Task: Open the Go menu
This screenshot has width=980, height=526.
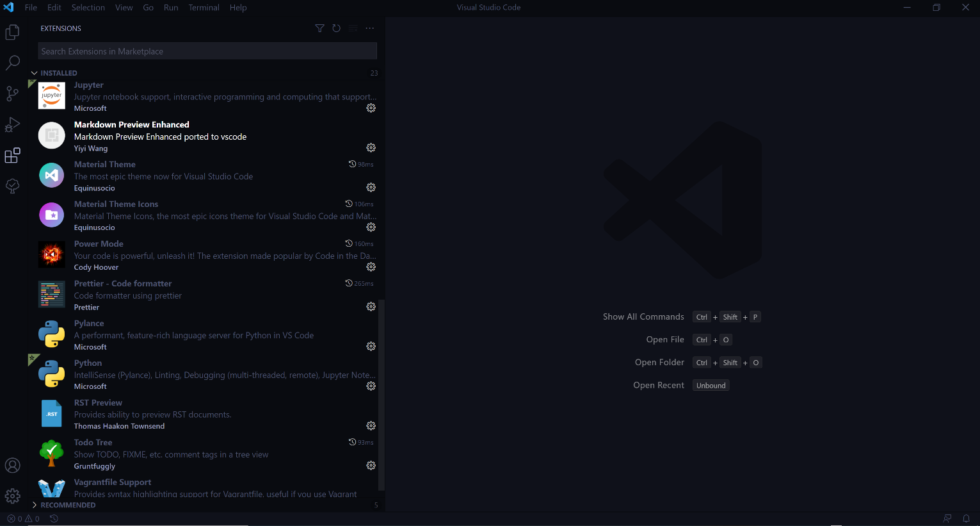Action: [x=149, y=8]
